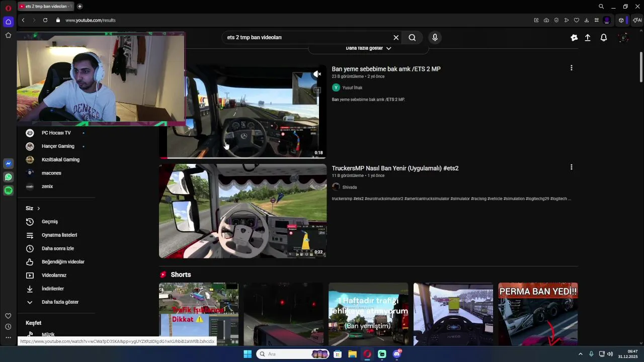The width and height of the screenshot is (644, 362).
Task: Open history clock in Opera sidebar
Action: point(8,327)
